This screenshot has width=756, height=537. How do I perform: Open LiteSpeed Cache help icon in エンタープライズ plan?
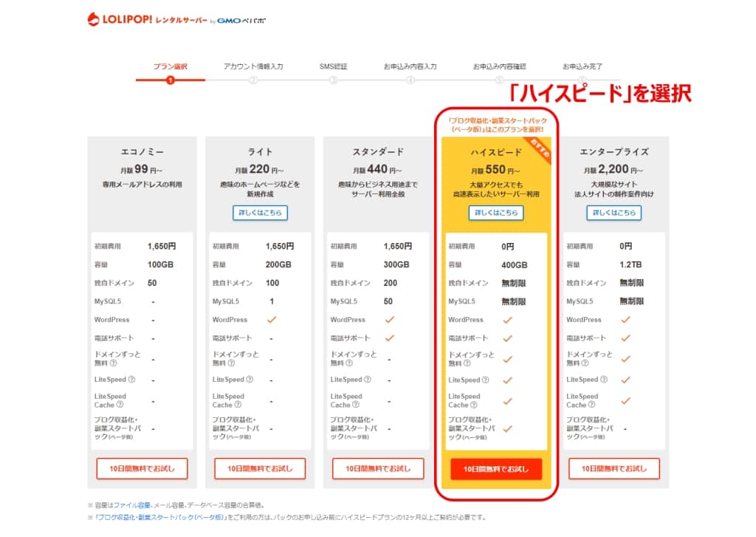tap(592, 405)
